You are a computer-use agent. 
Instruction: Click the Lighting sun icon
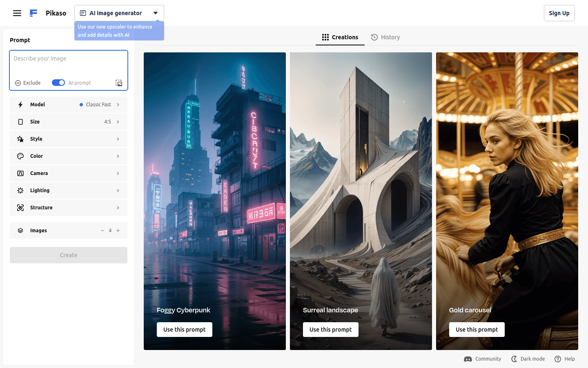point(20,190)
